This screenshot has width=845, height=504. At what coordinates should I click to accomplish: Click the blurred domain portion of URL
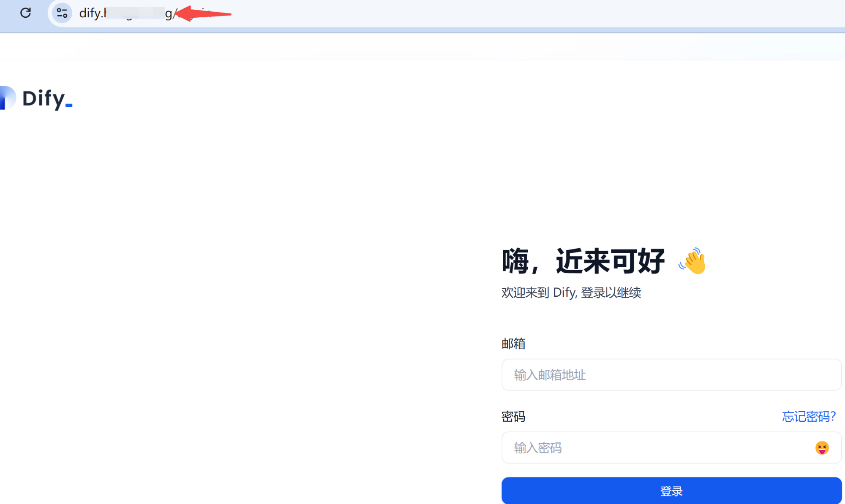pyautogui.click(x=135, y=14)
